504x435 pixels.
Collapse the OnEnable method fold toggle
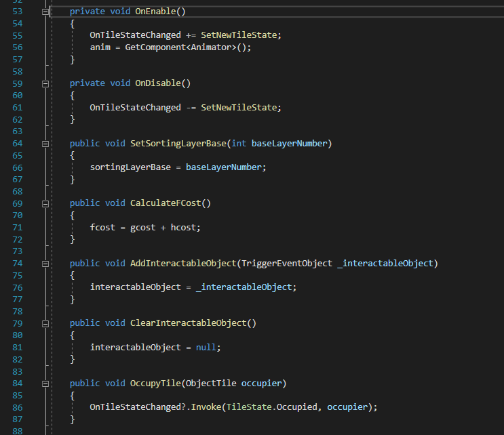(x=45, y=12)
